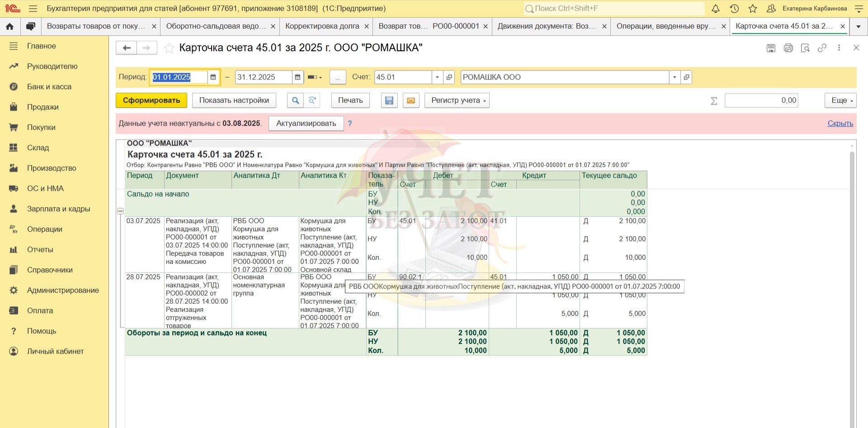
Task: Open the history clock icon
Action: [x=734, y=9]
